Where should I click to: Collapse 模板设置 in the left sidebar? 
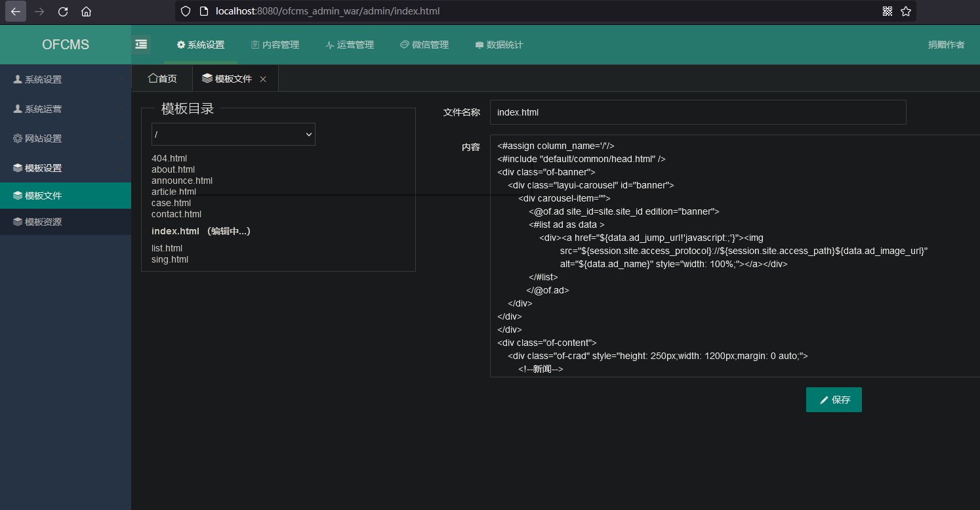click(x=66, y=168)
